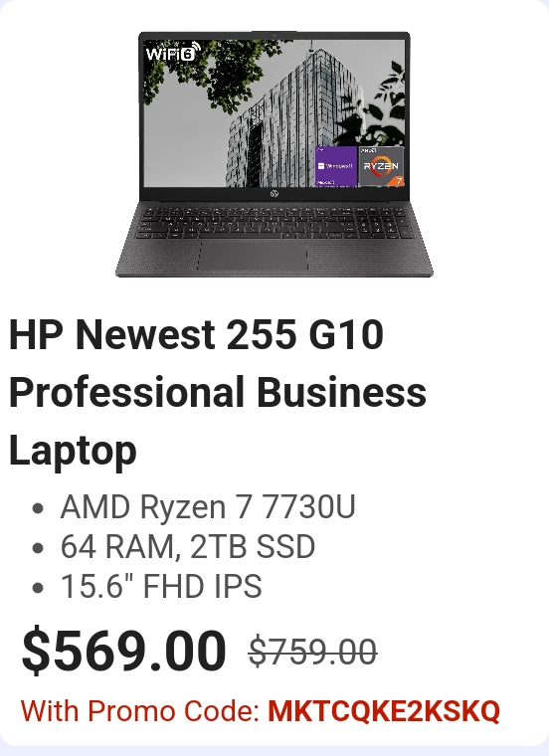Click the laptop keyboard in the image
The height and width of the screenshot is (756, 549).
click(274, 222)
